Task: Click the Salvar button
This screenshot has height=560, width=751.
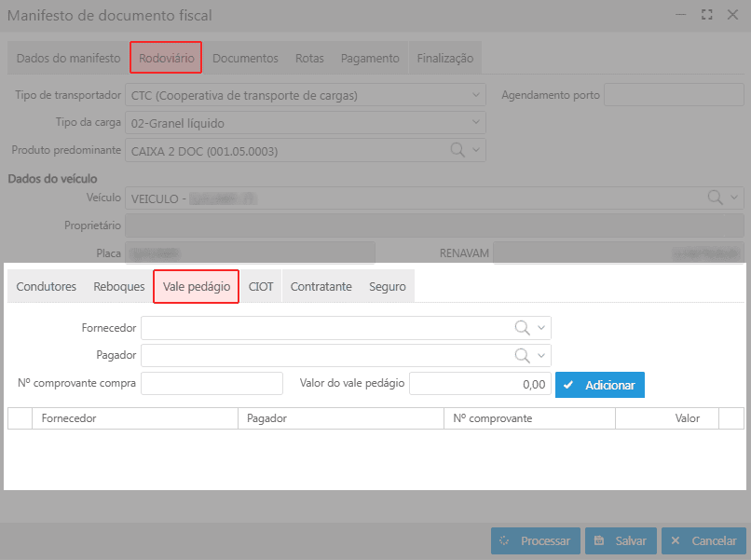Action: (x=621, y=541)
